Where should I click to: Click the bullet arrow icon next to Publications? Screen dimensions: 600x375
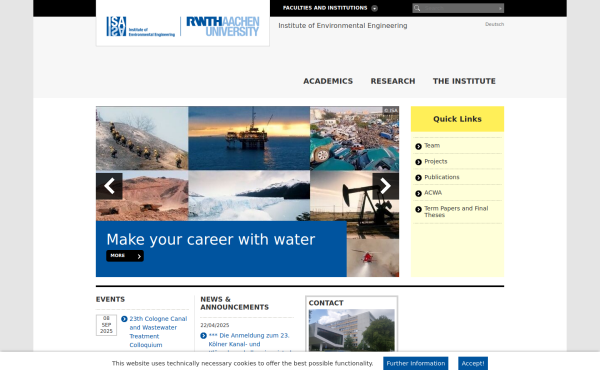[418, 178]
